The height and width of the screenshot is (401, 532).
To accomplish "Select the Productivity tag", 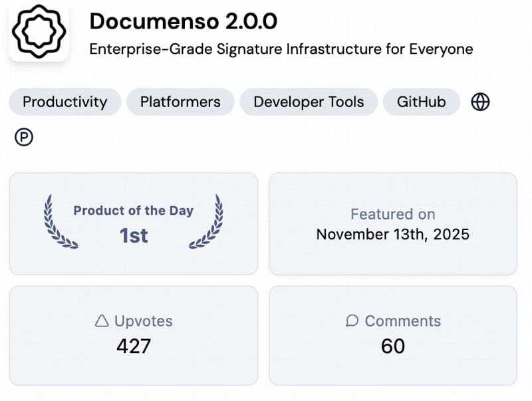I will click(x=65, y=102).
